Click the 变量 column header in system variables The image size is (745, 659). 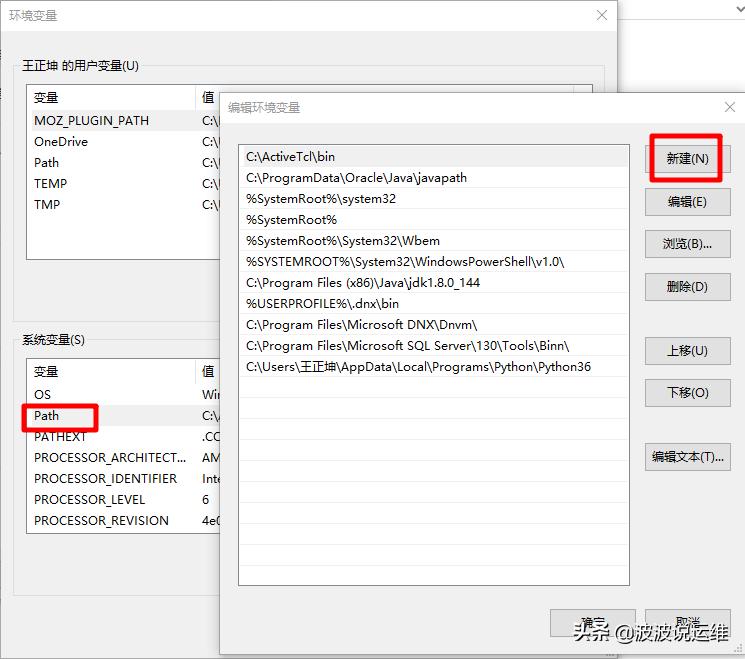coord(111,372)
